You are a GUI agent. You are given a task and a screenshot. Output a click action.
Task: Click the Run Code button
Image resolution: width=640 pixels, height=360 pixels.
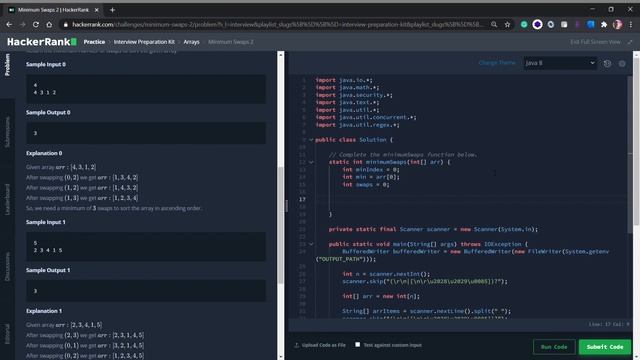554,347
